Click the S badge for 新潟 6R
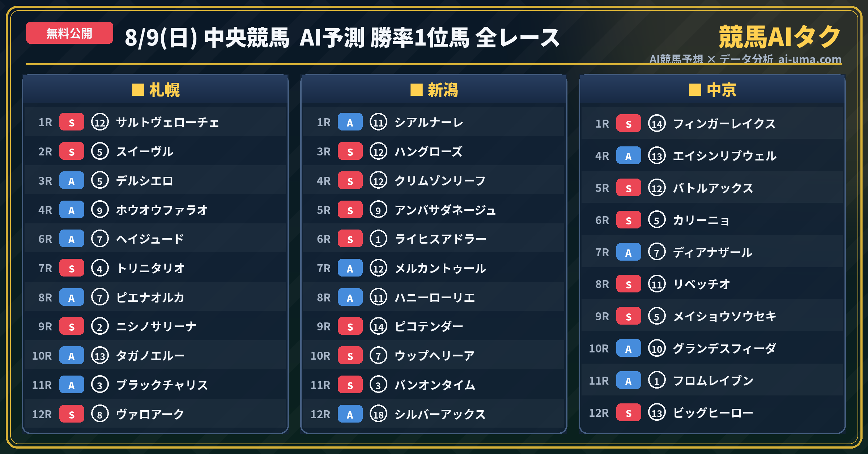The height and width of the screenshot is (454, 868). pos(350,239)
